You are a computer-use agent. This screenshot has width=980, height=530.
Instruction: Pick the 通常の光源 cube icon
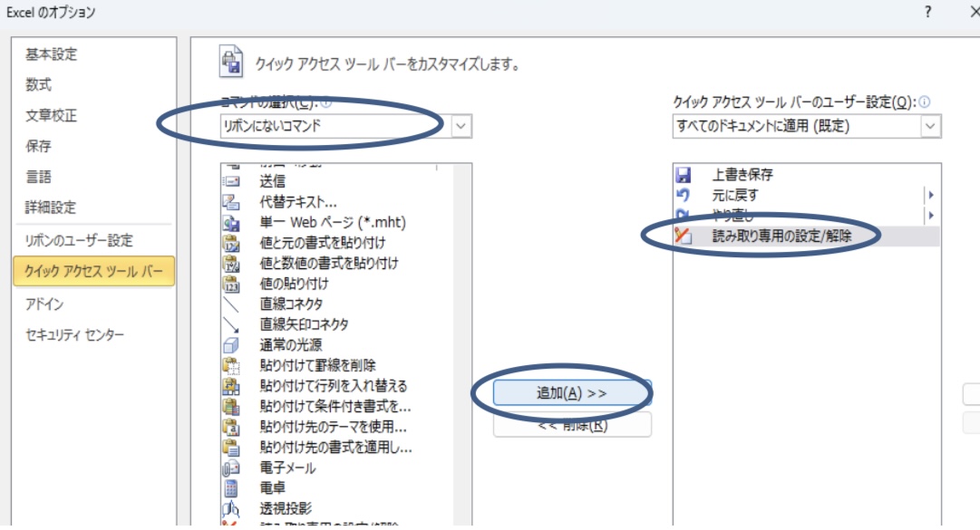(230, 345)
